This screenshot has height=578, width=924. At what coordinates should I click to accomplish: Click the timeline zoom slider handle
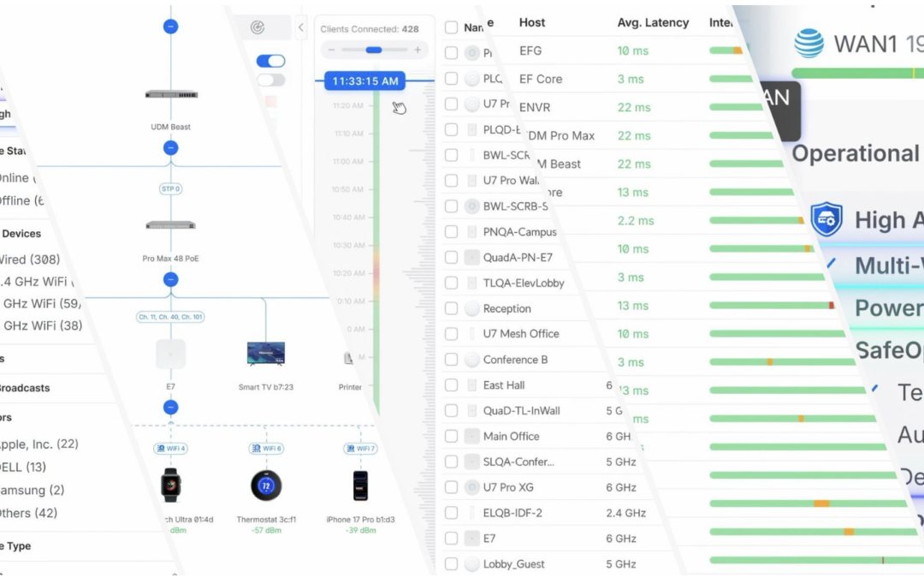point(374,51)
